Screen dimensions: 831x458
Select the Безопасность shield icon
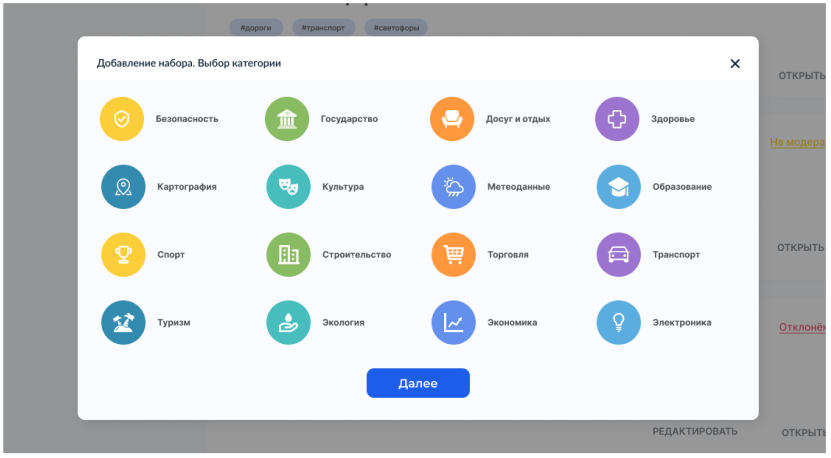click(x=122, y=119)
